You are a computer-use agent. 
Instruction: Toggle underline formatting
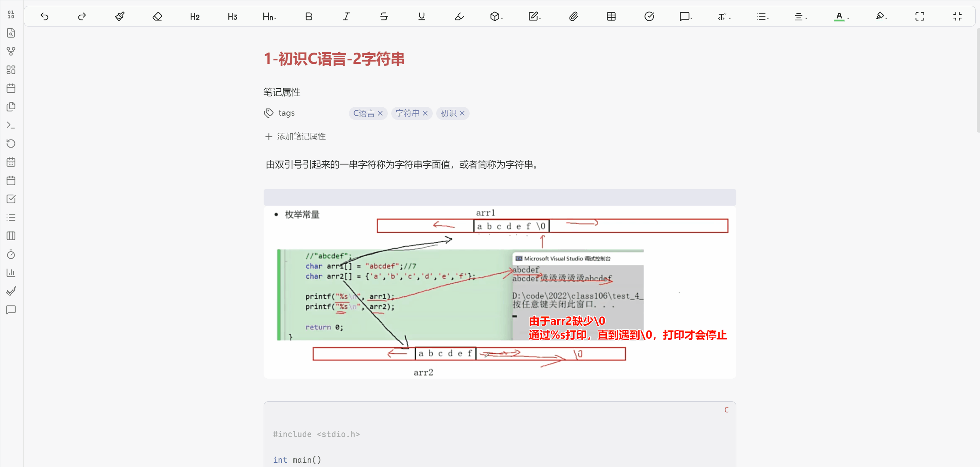click(x=422, y=17)
